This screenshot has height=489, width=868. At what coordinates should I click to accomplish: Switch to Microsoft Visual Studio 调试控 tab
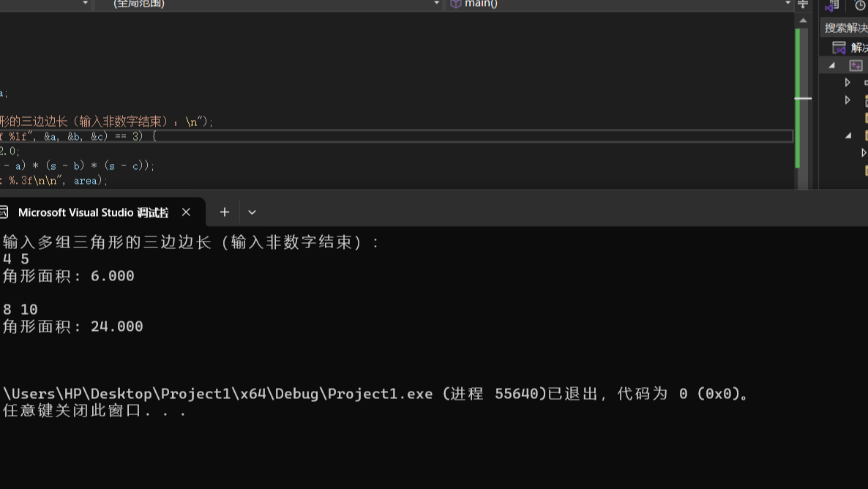(x=93, y=213)
